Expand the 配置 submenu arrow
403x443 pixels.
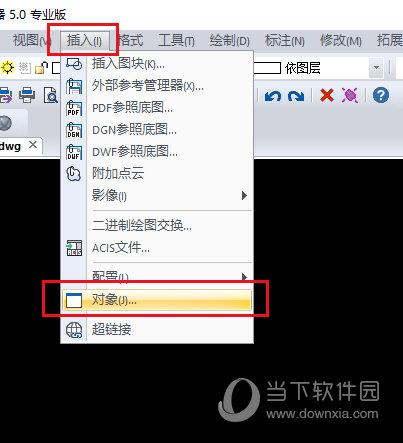pos(244,277)
